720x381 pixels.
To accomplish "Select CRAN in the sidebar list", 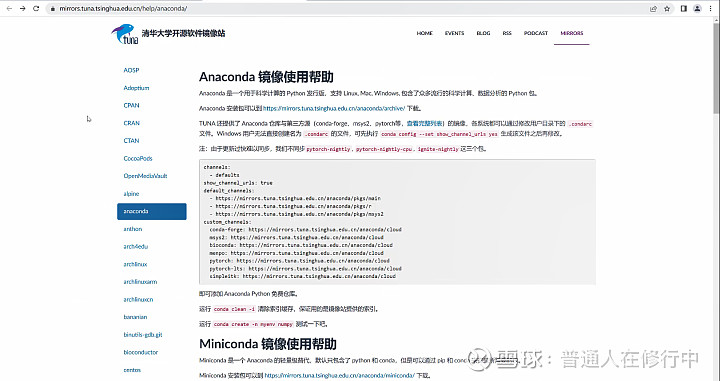I will [x=131, y=123].
